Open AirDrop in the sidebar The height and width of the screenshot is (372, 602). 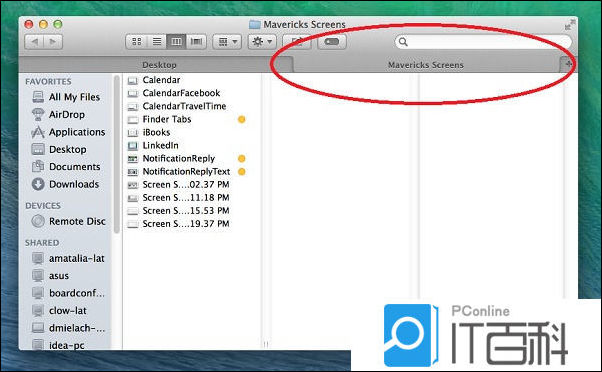coord(66,114)
